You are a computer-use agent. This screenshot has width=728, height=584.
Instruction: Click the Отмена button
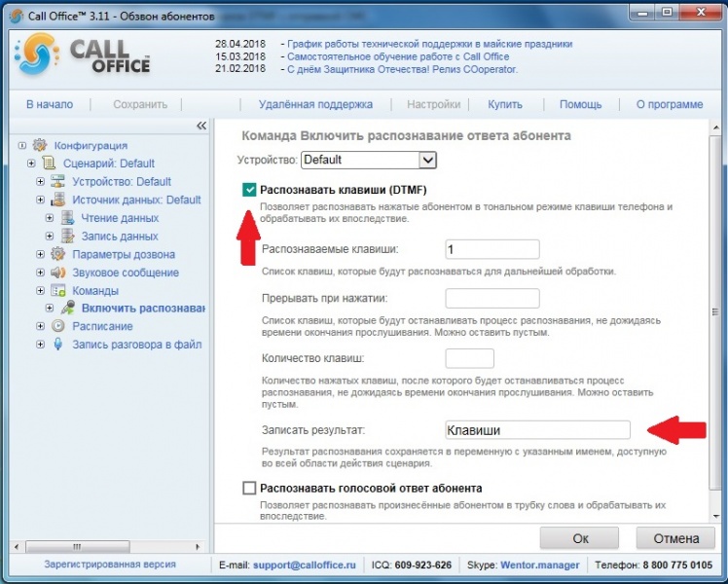(x=676, y=538)
